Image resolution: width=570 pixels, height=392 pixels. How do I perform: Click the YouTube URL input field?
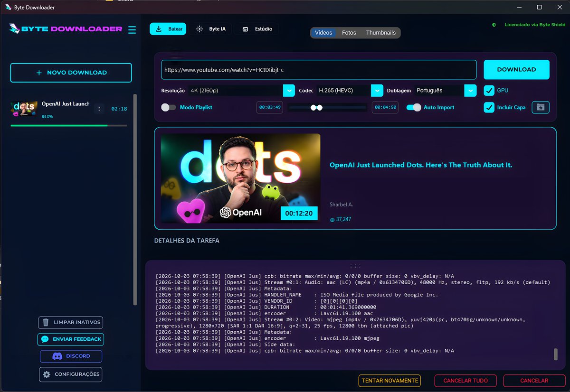point(319,70)
